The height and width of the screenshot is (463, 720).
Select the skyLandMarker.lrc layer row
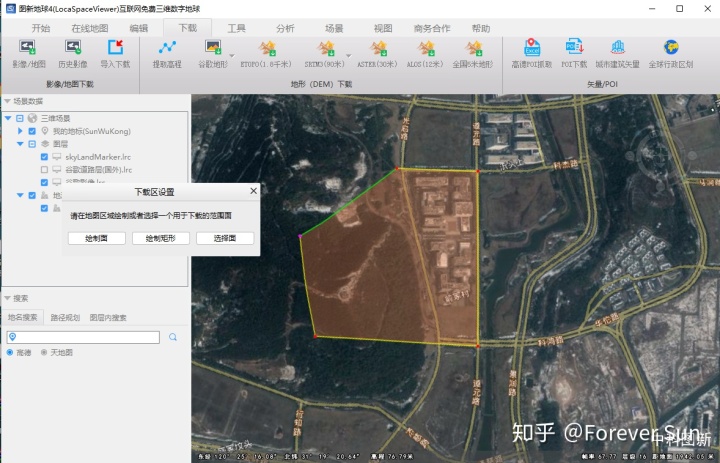98,157
